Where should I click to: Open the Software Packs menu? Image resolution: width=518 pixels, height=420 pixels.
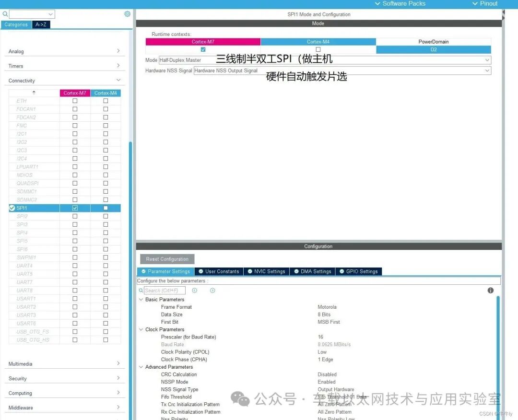pos(400,4)
